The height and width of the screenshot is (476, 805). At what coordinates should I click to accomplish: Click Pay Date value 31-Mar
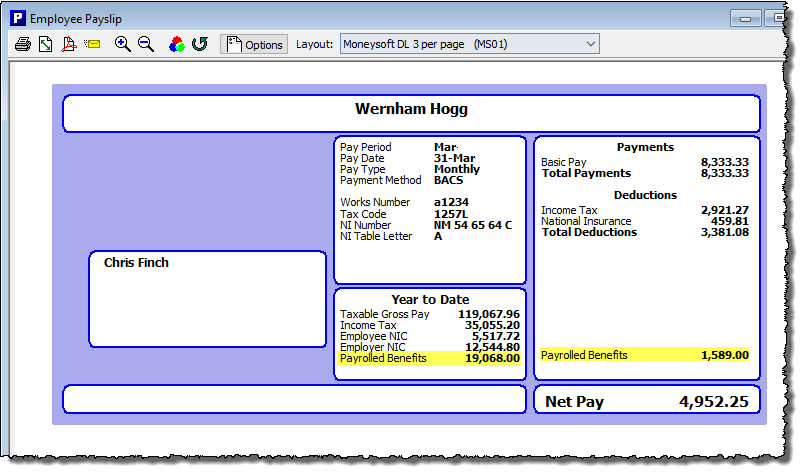click(454, 158)
